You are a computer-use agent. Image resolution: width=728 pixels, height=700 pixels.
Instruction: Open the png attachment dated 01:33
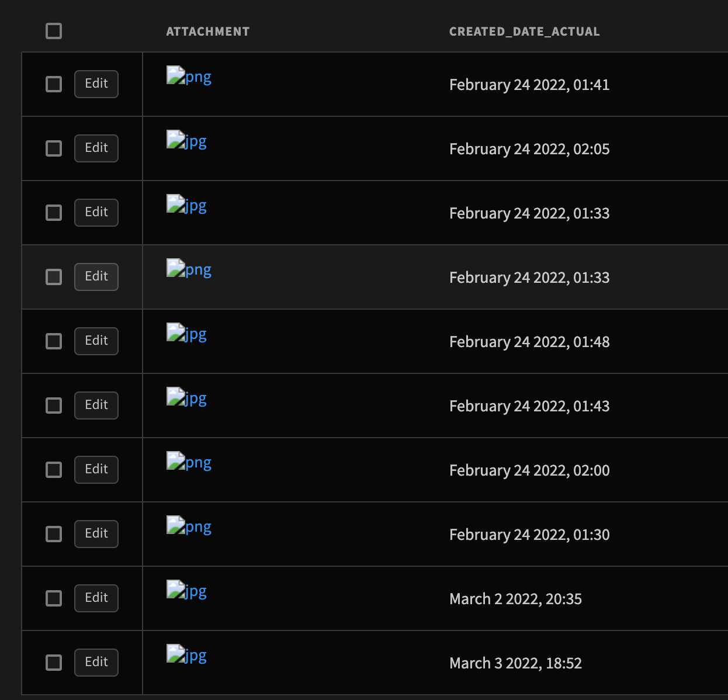pyautogui.click(x=189, y=269)
